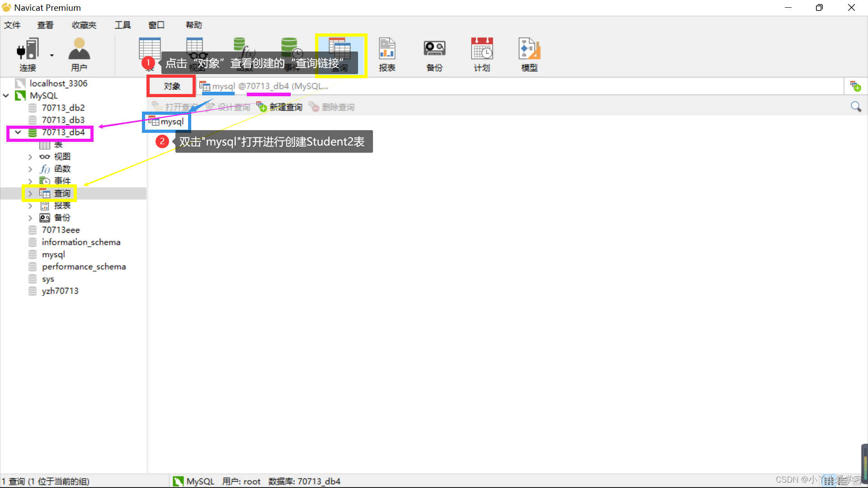Select the mysql query in object list
Screen dimensions: 868x488
point(166,122)
